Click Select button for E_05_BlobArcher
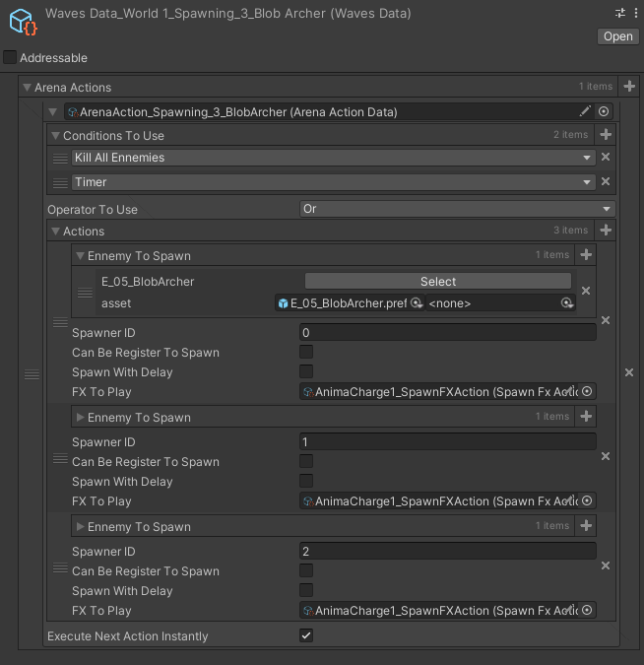 coord(438,281)
